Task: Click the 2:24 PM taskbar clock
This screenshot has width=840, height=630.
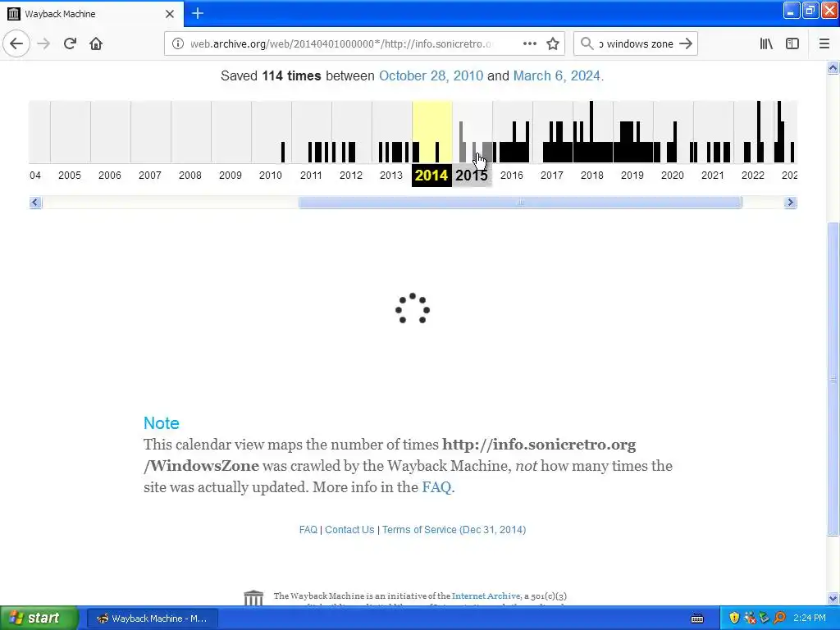Action: (x=810, y=619)
